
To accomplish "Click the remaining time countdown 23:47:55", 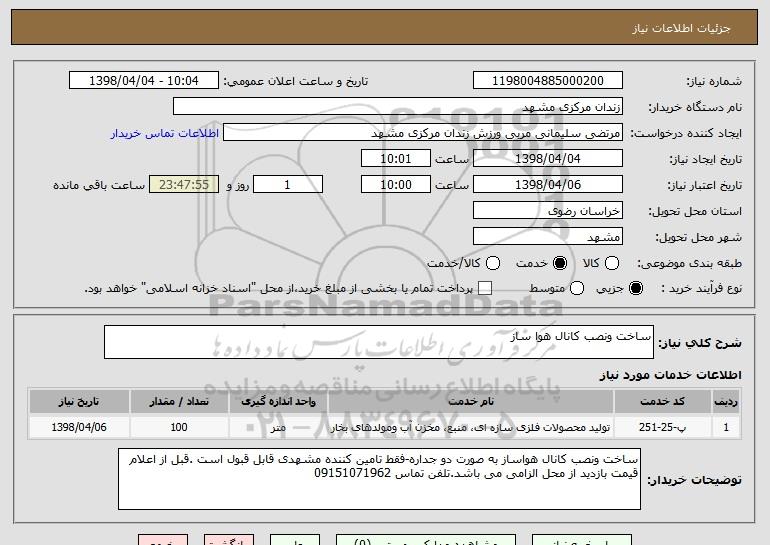I will click(x=184, y=185).
